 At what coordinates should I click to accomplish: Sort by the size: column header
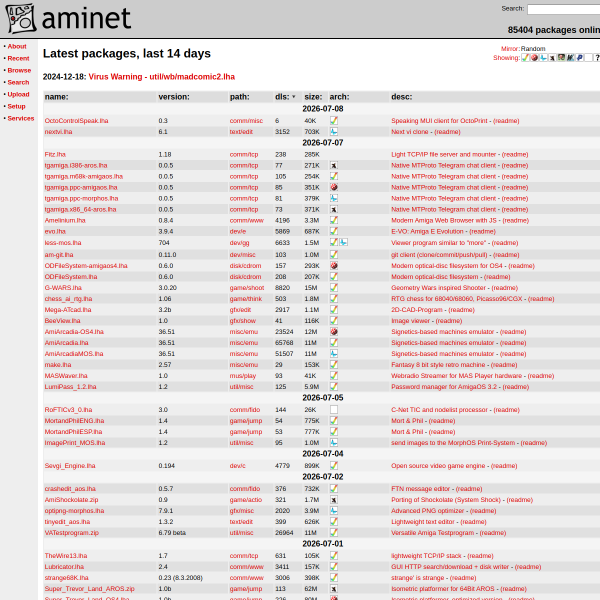tap(313, 97)
